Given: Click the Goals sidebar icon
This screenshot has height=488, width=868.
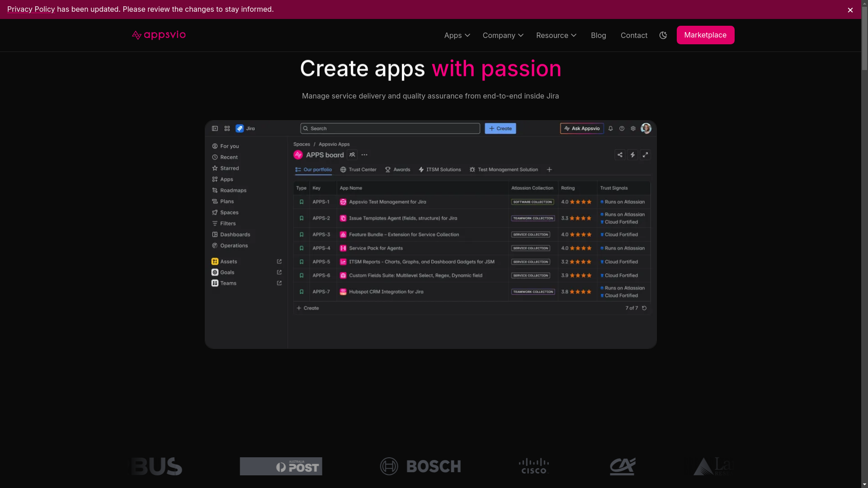Looking at the screenshot, I should pos(215,272).
